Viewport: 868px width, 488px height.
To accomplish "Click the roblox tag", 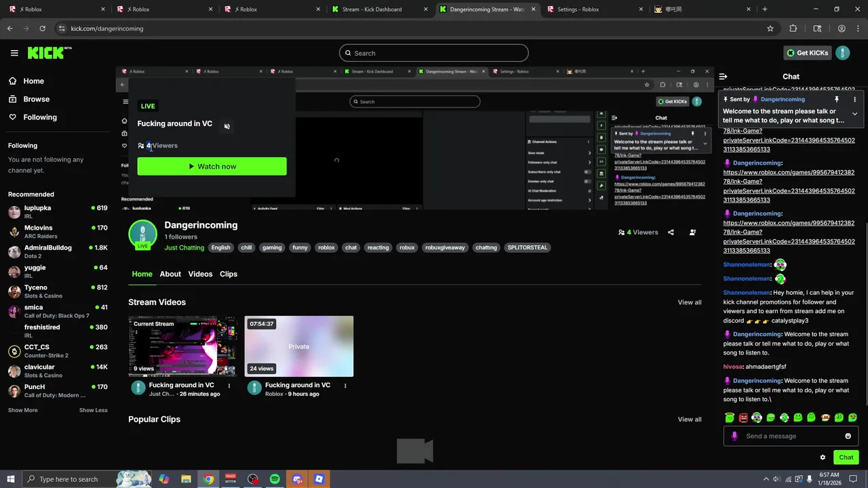I will coord(326,247).
